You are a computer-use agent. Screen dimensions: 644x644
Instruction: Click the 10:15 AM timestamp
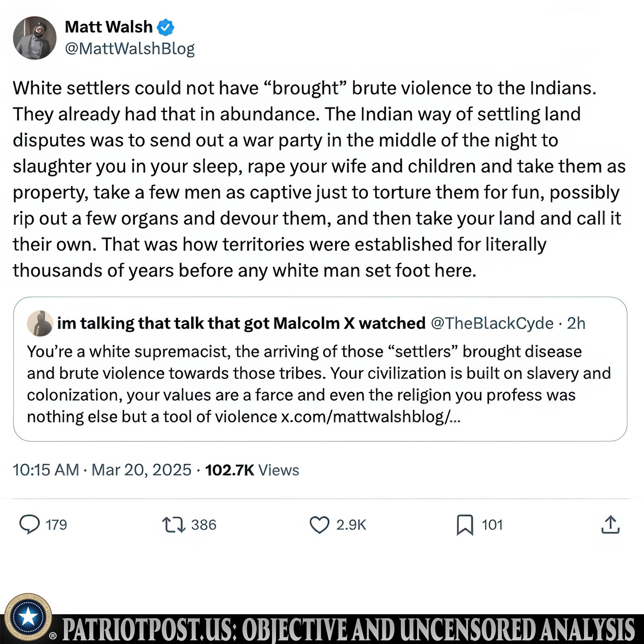click(46, 470)
